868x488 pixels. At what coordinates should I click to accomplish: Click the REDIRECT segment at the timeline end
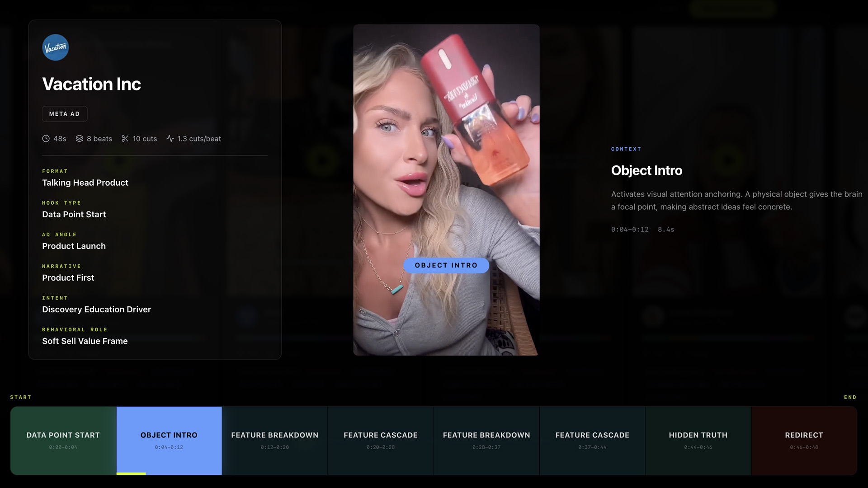tap(804, 435)
